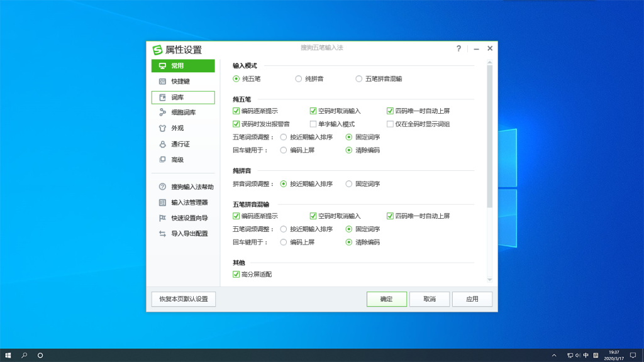Apply settings with 应用 button
Viewport: 644px width, 362px height.
[x=472, y=299]
